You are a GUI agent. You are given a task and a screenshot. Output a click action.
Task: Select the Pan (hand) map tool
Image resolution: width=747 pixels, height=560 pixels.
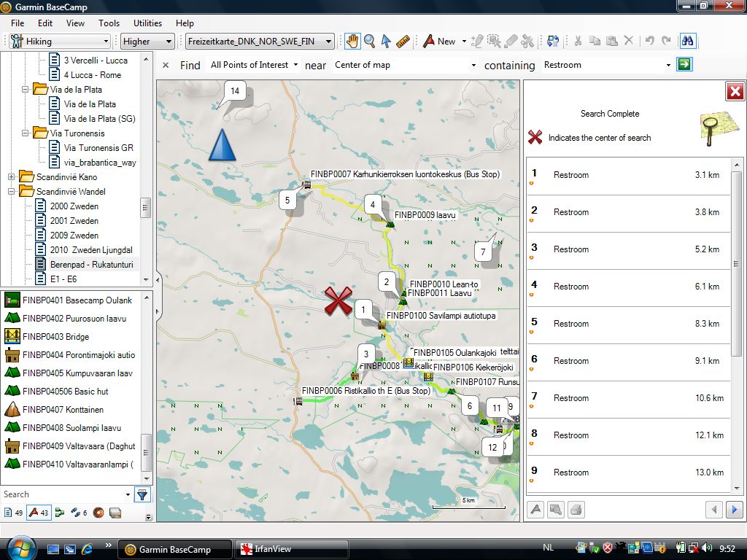(352, 42)
